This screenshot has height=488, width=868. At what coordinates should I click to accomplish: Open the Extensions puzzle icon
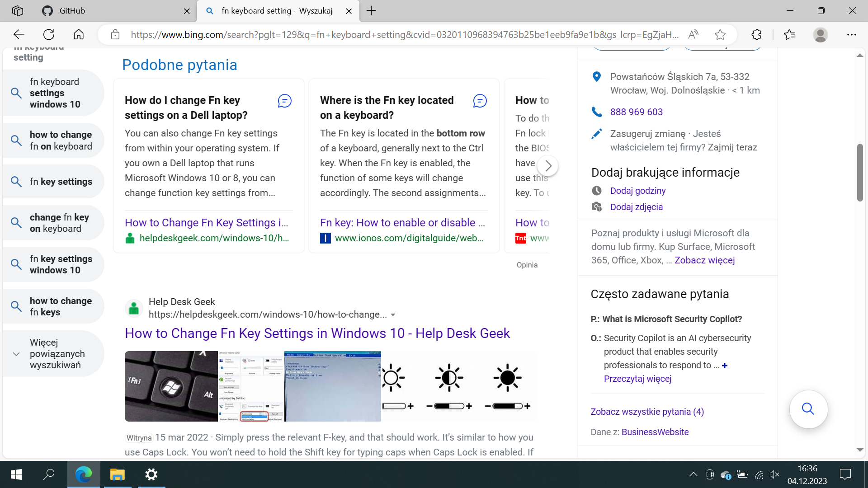click(756, 35)
